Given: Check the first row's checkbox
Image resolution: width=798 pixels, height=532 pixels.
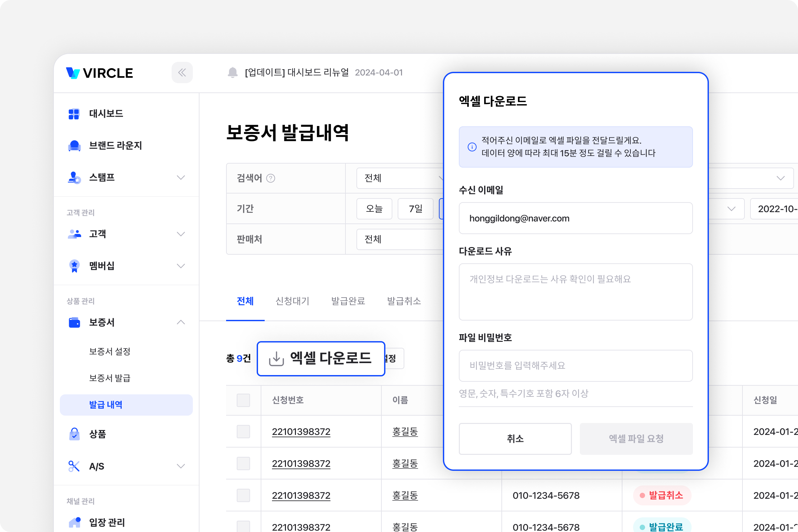Looking at the screenshot, I should 243,432.
